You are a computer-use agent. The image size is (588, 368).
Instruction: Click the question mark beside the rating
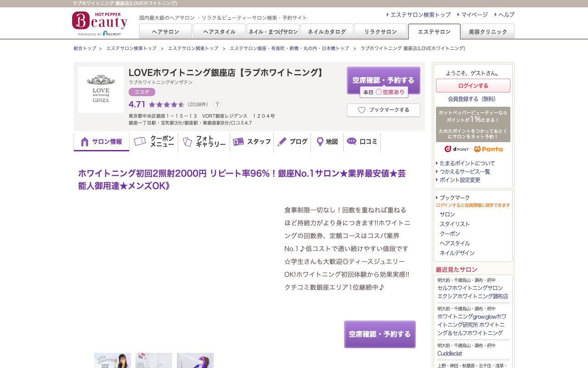pyautogui.click(x=217, y=104)
